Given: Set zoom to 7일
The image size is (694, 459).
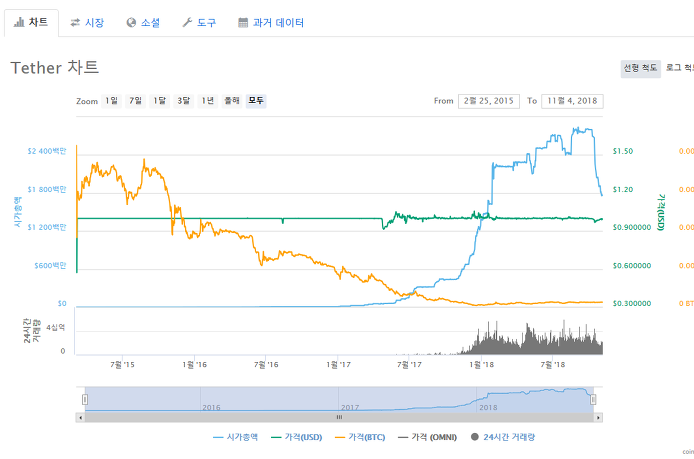Looking at the screenshot, I should [x=135, y=101].
